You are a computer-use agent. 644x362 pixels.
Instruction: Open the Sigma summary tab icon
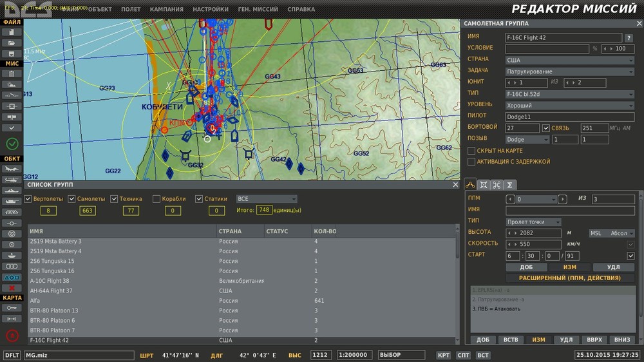tap(509, 186)
